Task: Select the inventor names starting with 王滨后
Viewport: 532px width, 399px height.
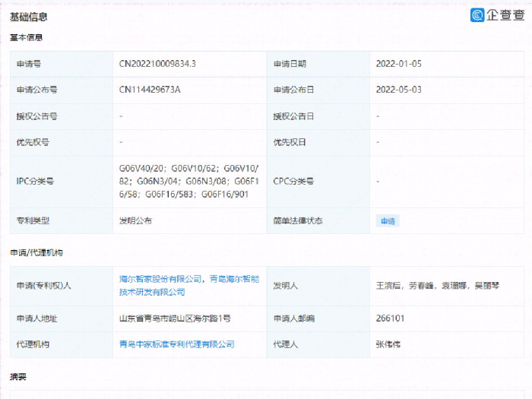Action: click(x=438, y=286)
